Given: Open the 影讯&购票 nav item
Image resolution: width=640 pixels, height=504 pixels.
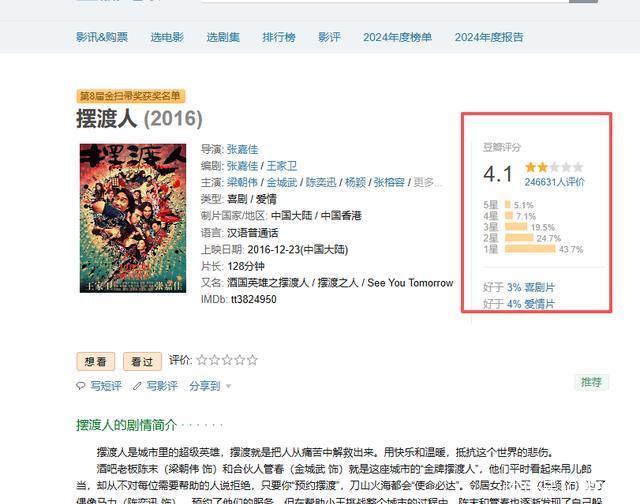Looking at the screenshot, I should (102, 37).
